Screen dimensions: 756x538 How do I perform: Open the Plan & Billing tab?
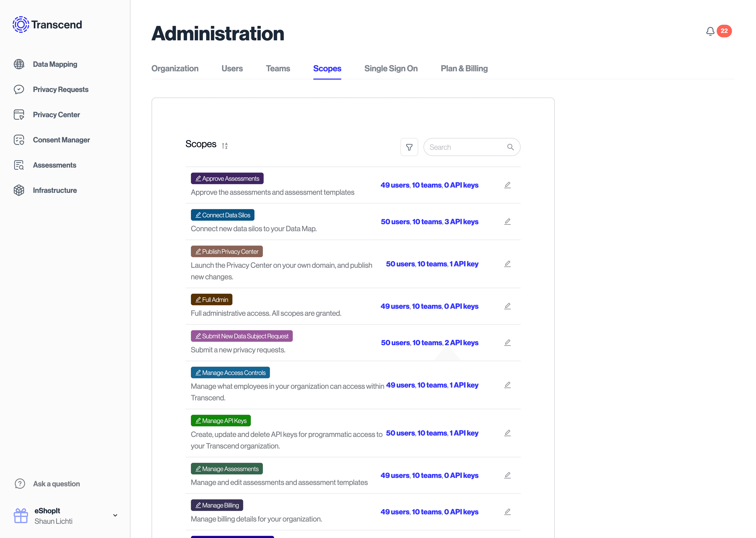464,69
